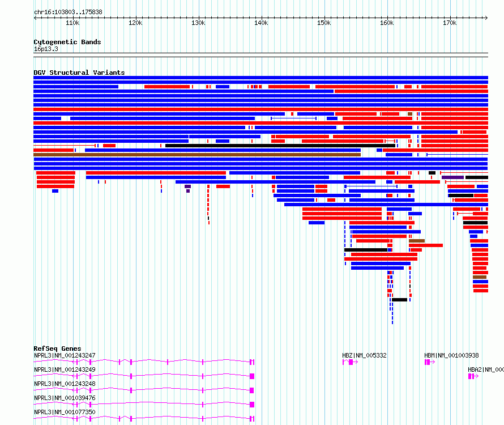
Task: Select the purple variant bar near 170k
Action: (x=452, y=177)
